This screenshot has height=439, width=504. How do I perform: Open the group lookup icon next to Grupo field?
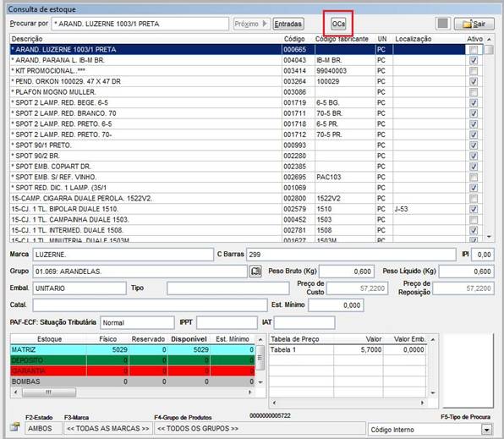coord(256,272)
